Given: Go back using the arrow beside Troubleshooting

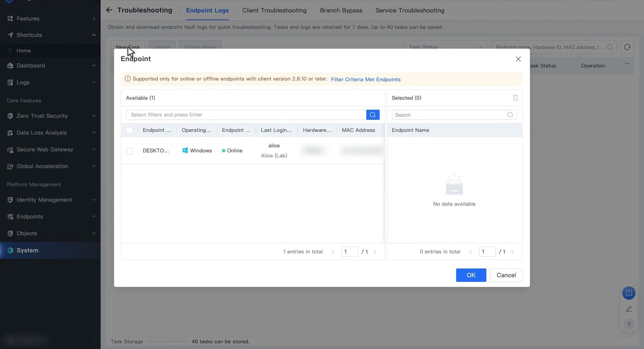Looking at the screenshot, I should tap(109, 10).
